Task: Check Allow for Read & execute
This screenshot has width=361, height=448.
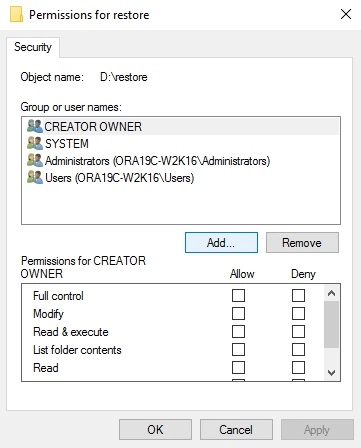Action: 238,332
